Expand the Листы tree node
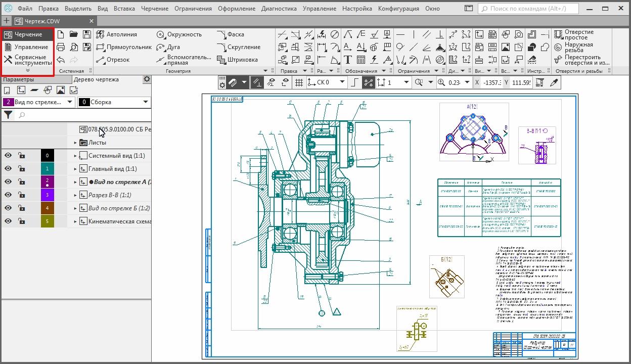 pyautogui.click(x=76, y=143)
